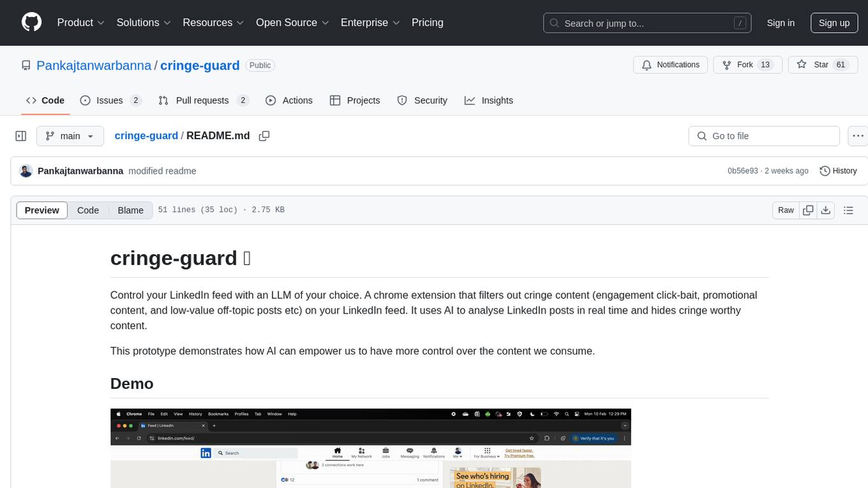Click the Notifications bell button

(x=671, y=65)
